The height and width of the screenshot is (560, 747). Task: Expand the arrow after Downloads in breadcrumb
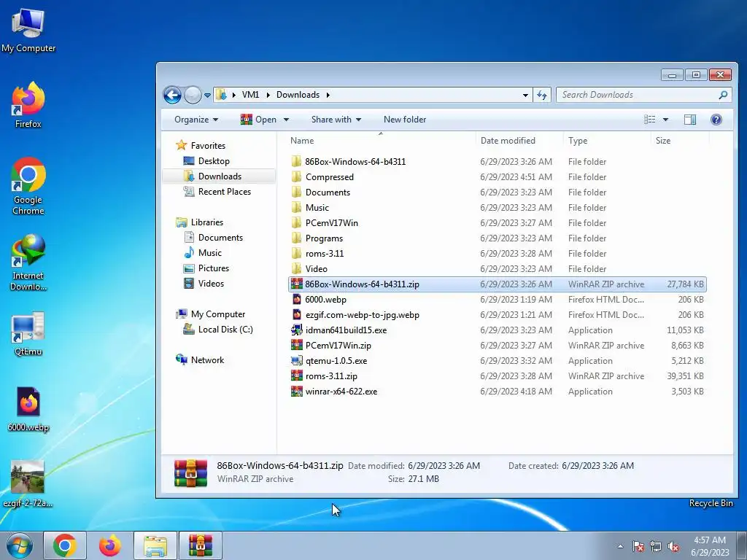click(x=328, y=95)
